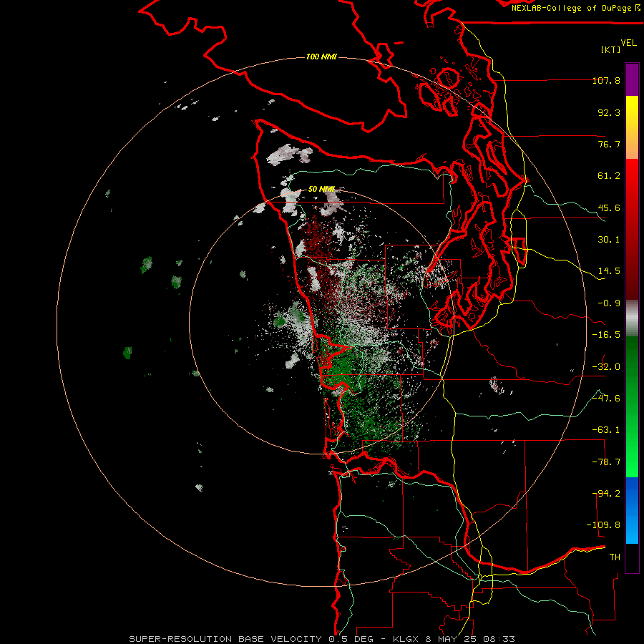Click the 50 NMI range ring label

pos(321,190)
